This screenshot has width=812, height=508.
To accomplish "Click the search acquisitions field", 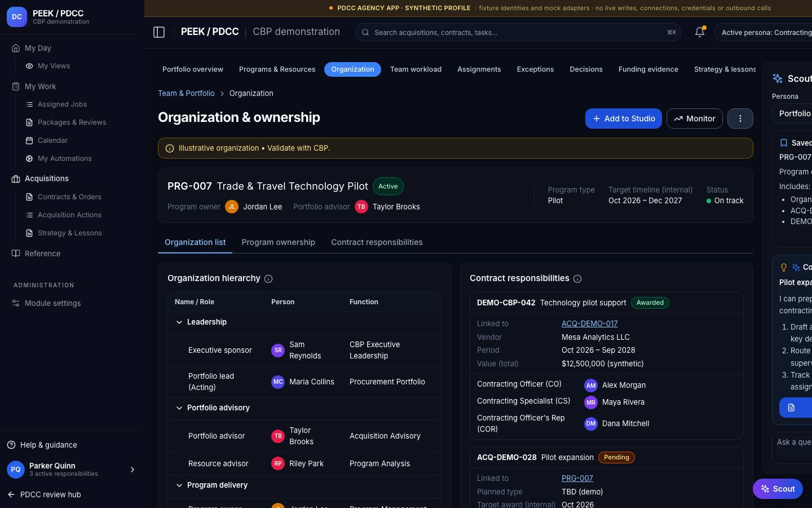I will pyautogui.click(x=518, y=33).
